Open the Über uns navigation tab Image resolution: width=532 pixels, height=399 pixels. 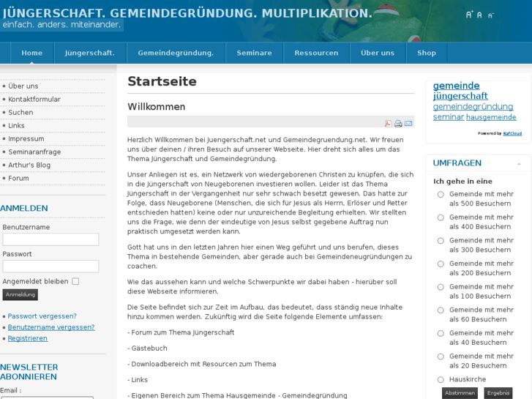point(378,53)
